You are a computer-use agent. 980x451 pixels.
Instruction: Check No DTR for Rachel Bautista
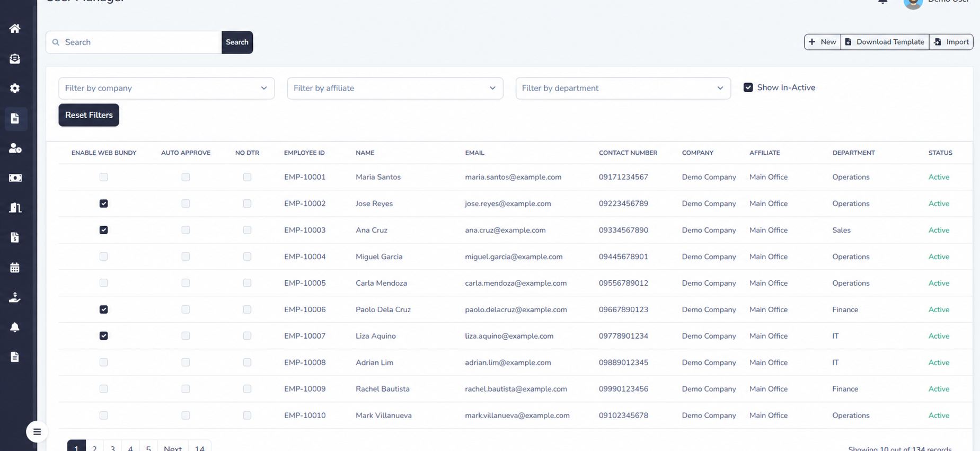tap(247, 389)
